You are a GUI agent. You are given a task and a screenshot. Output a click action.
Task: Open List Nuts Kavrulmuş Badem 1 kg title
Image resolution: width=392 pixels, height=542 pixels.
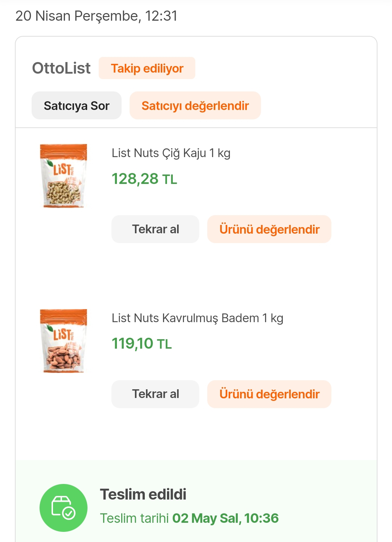pyautogui.click(x=197, y=318)
